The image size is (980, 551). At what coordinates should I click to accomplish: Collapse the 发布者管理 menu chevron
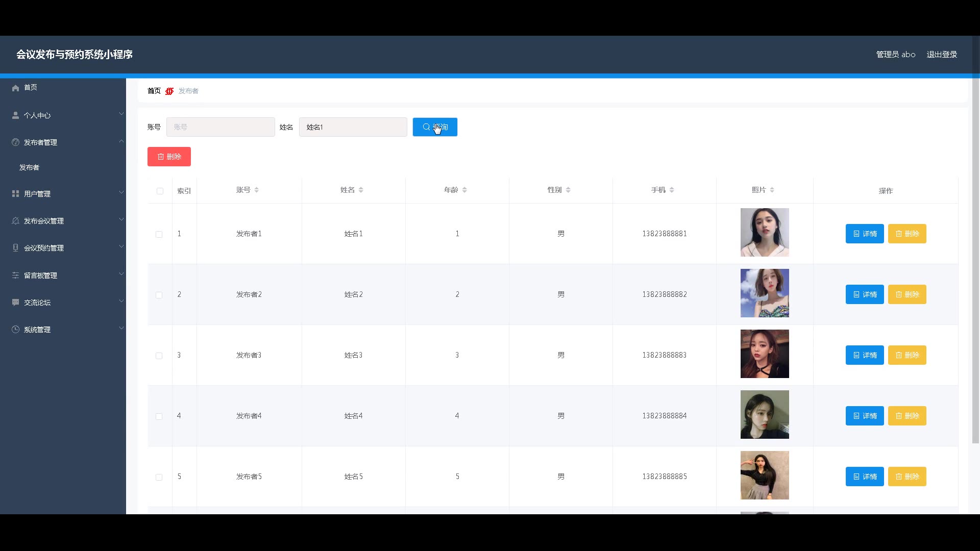click(121, 141)
